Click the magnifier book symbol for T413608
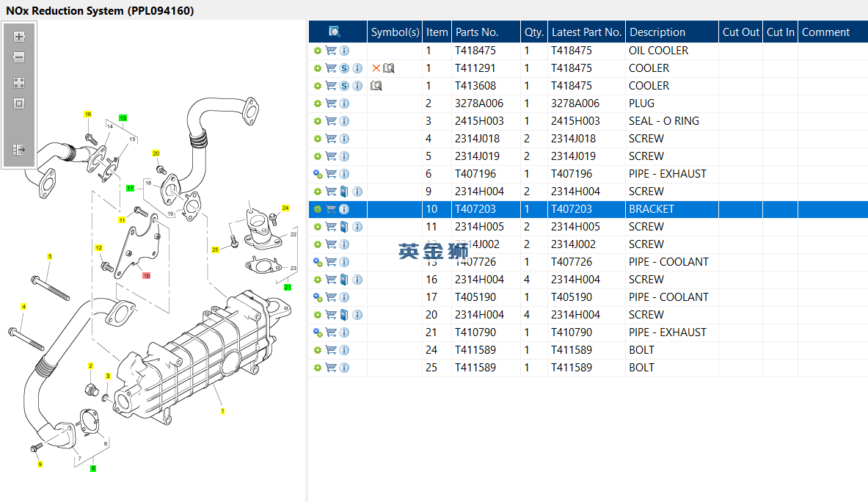 [x=376, y=86]
